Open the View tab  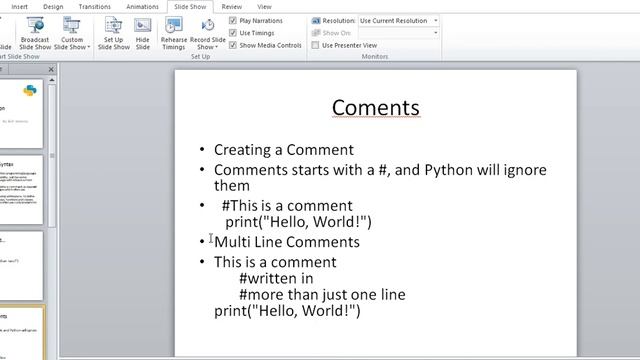coord(264,7)
